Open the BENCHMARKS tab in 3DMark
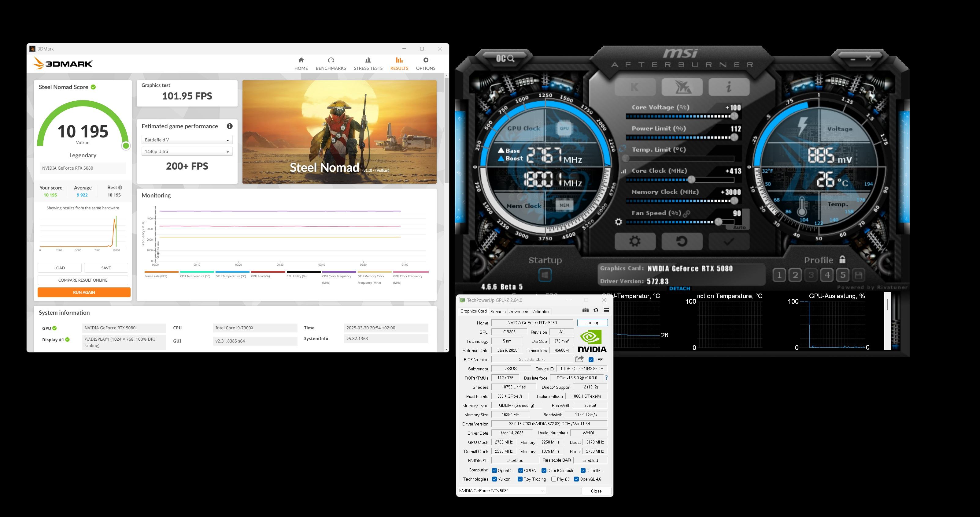Screen dimensions: 980x517 331,64
